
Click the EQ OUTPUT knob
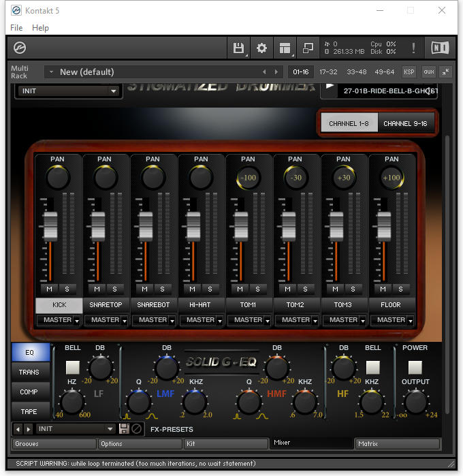click(x=415, y=402)
